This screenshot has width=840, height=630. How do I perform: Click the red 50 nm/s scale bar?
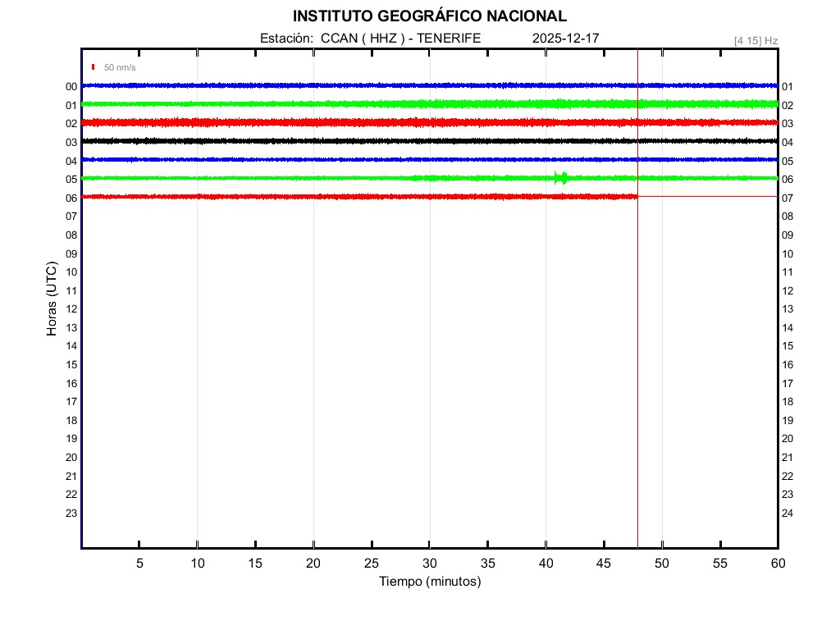point(94,67)
